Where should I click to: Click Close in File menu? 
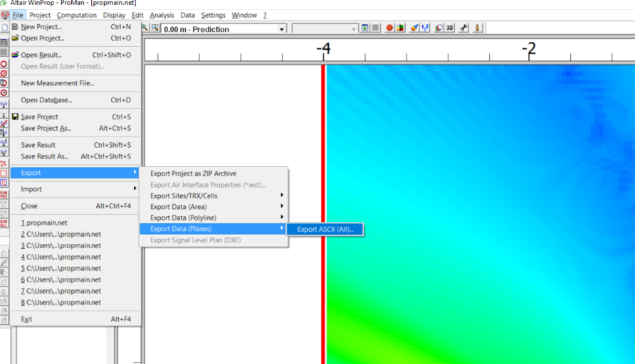pyautogui.click(x=75, y=206)
